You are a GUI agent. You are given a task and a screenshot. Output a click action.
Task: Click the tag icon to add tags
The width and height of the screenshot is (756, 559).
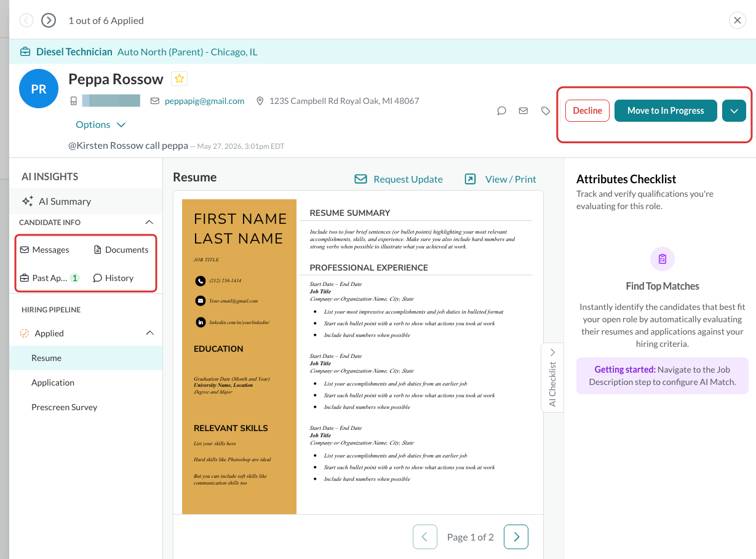(546, 111)
